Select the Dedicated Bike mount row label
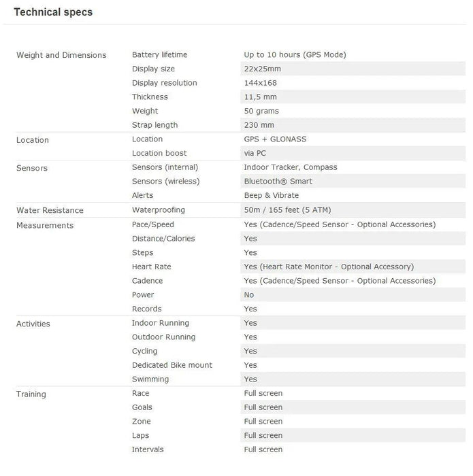Viewport: 473px width, 476px height. [x=172, y=365]
